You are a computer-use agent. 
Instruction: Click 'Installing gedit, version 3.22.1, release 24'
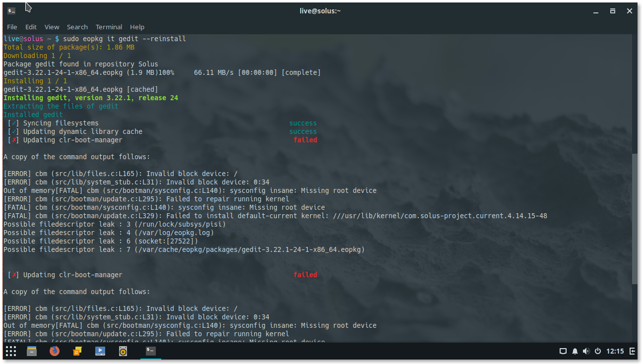(91, 98)
